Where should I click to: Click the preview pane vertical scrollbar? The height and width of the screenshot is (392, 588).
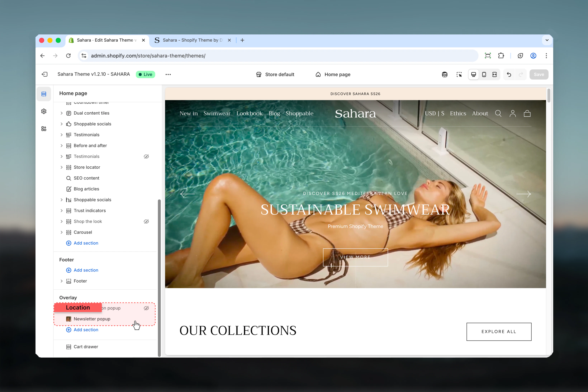(549, 96)
